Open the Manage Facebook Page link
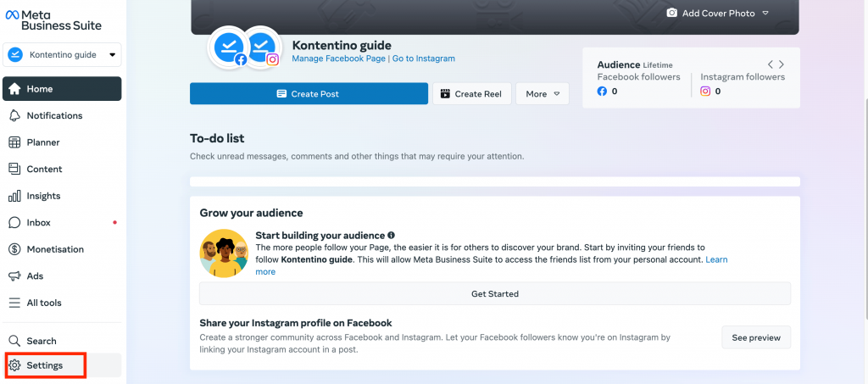The height and width of the screenshot is (384, 868). (x=338, y=58)
